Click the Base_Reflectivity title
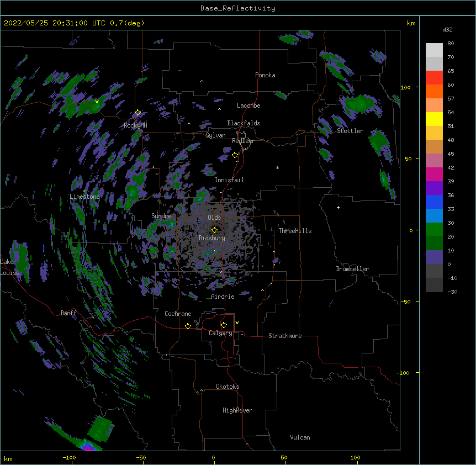Screen dimensions: 476x465 pyautogui.click(x=238, y=8)
